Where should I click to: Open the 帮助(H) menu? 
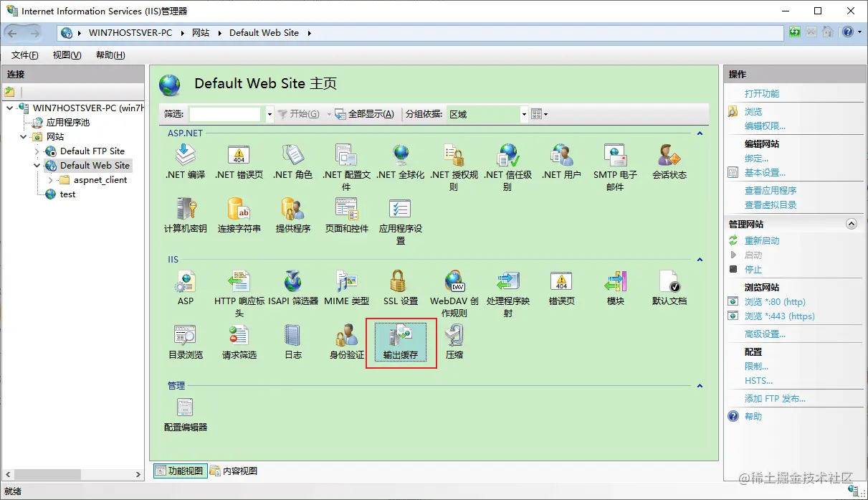[x=110, y=55]
